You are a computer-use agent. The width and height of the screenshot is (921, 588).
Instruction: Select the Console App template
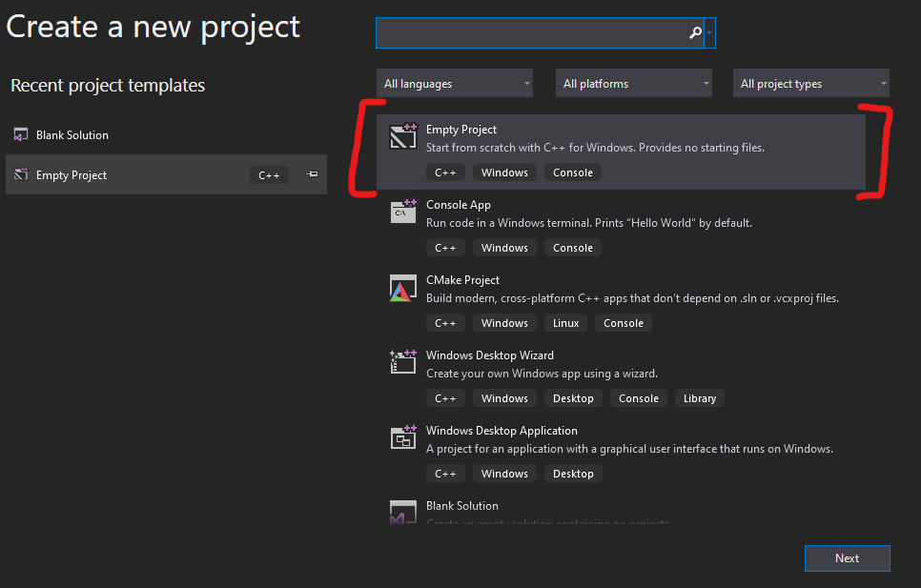pos(621,227)
